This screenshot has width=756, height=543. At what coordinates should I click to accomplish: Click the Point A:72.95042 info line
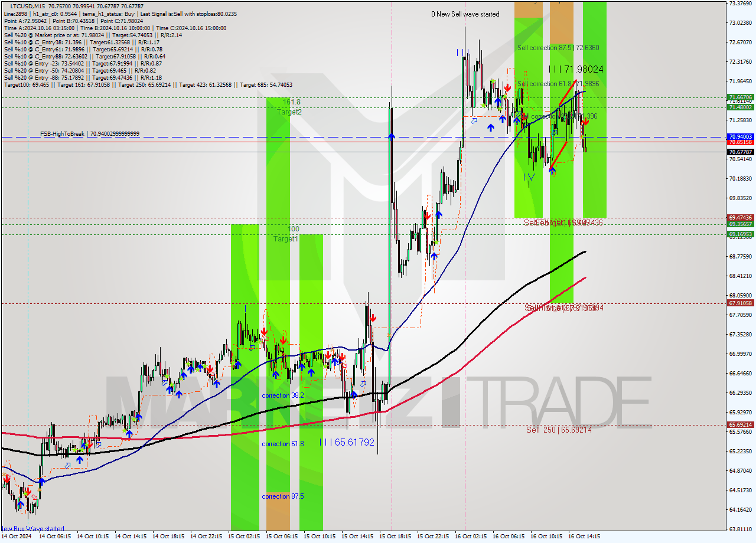73,21
